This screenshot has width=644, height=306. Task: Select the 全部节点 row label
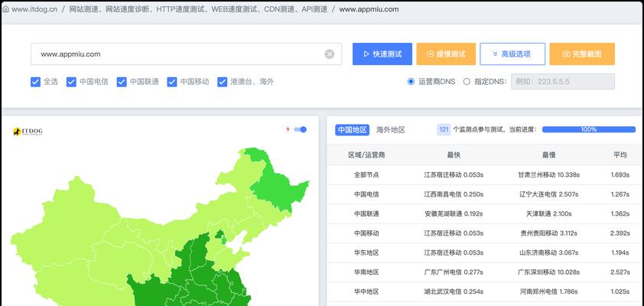tap(366, 174)
